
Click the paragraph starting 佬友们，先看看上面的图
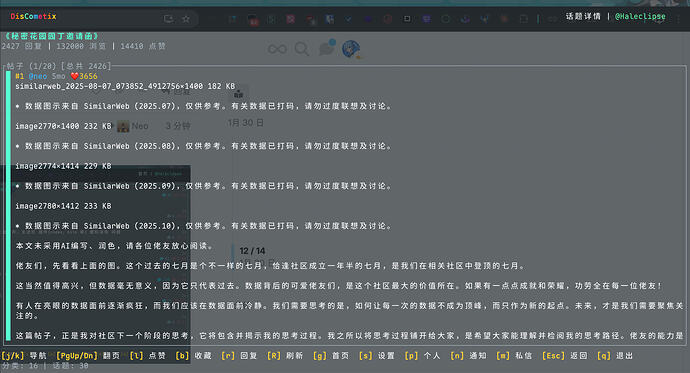pyautogui.click(x=271, y=266)
